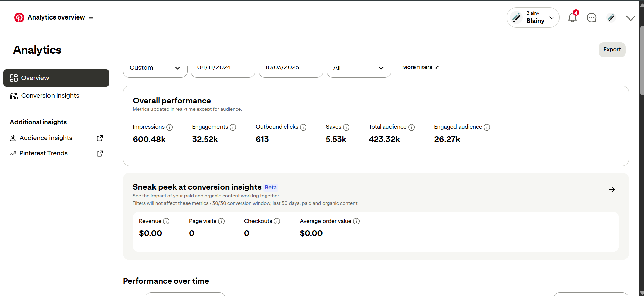Click the Pinterest logo icon
Image resolution: width=644 pixels, height=296 pixels.
(19, 17)
